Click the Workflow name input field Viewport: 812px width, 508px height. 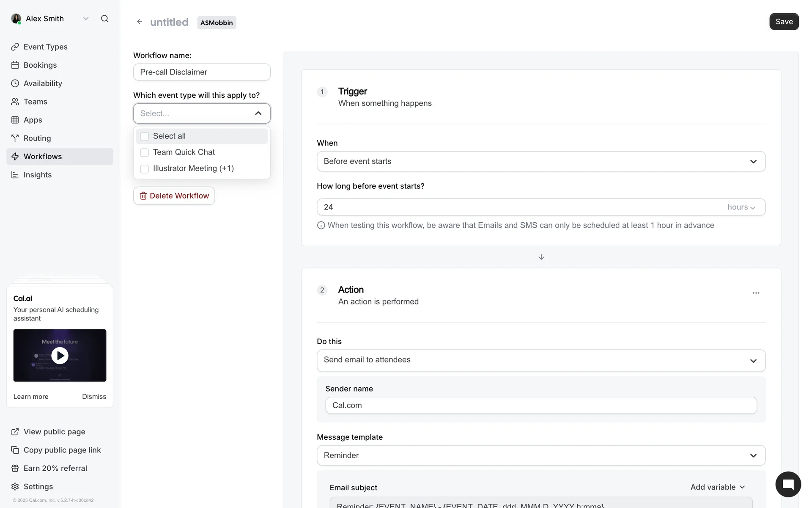202,72
